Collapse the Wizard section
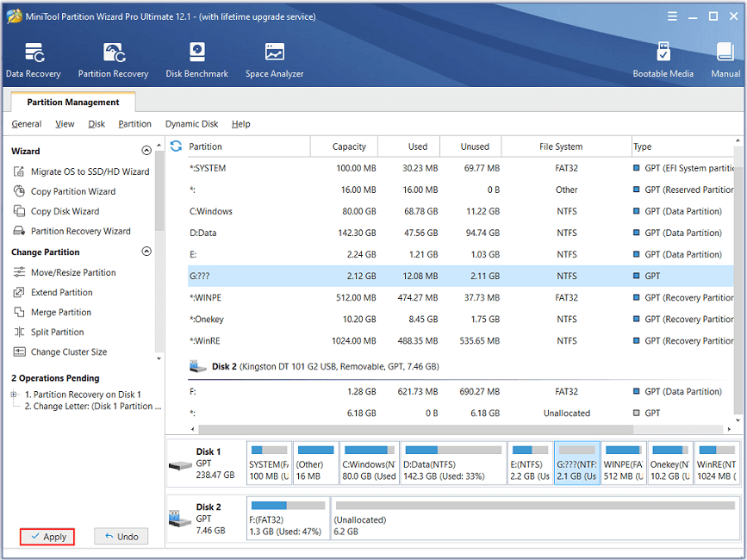This screenshot has width=747, height=560. click(146, 148)
